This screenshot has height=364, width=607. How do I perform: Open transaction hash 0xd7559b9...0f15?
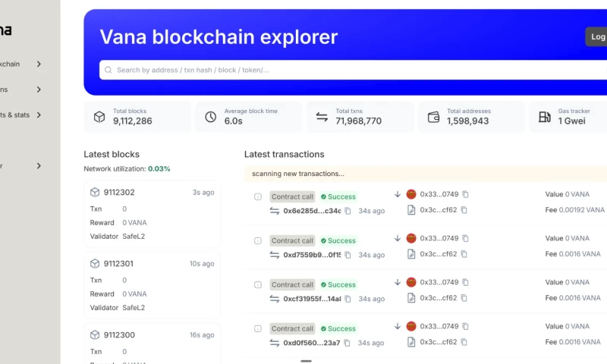[312, 255]
